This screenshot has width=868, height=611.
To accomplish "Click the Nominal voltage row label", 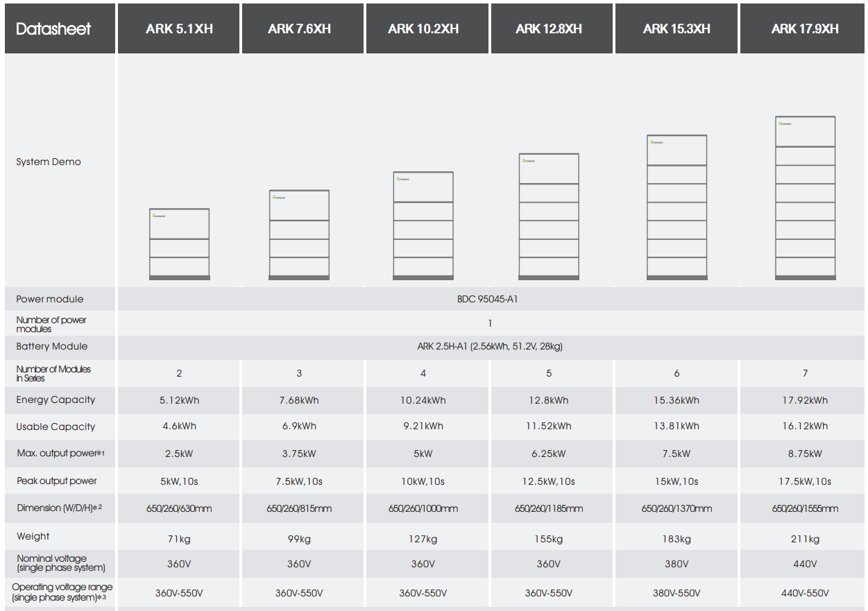I will pyautogui.click(x=61, y=562).
